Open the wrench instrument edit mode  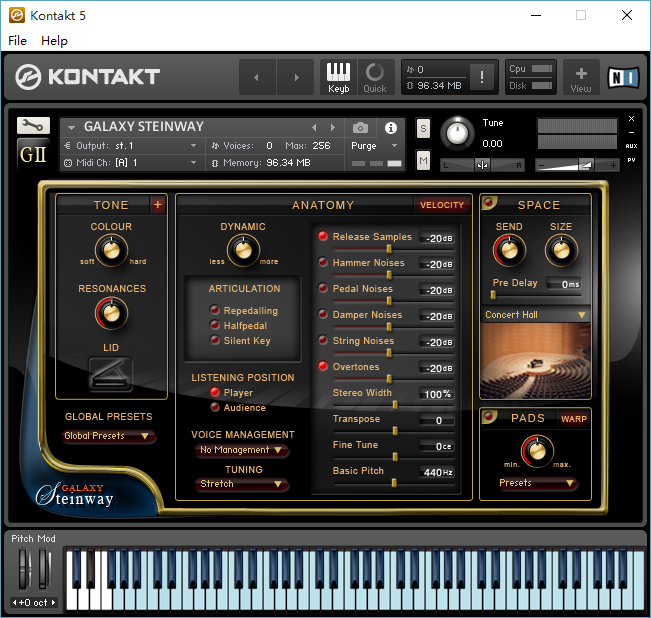click(x=33, y=125)
